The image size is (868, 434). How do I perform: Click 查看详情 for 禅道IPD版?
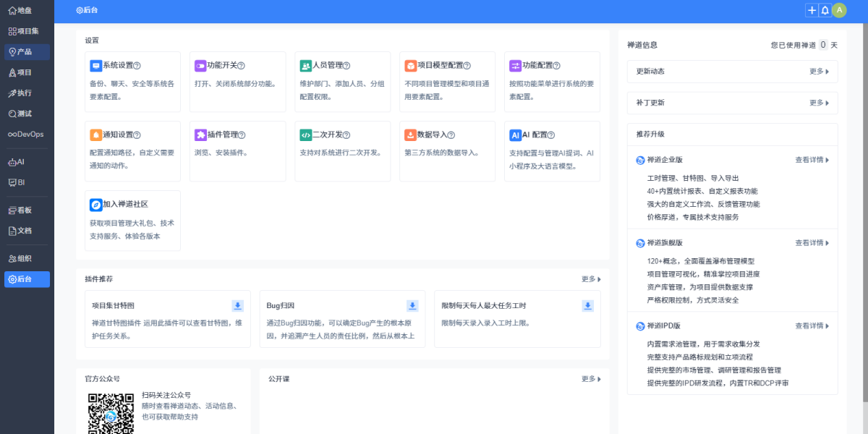pos(812,325)
